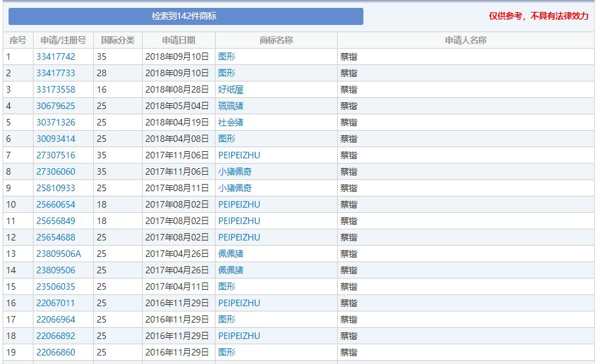Open trademark 图形 dated 2018年04月08日
The height and width of the screenshot is (364, 596).
tap(227, 139)
